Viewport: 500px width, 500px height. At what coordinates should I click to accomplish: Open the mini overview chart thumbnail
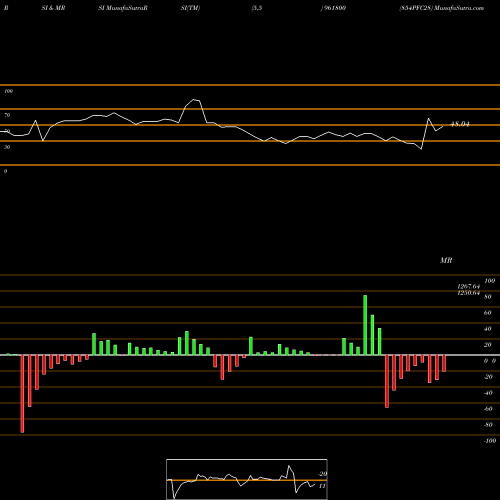coord(247,479)
